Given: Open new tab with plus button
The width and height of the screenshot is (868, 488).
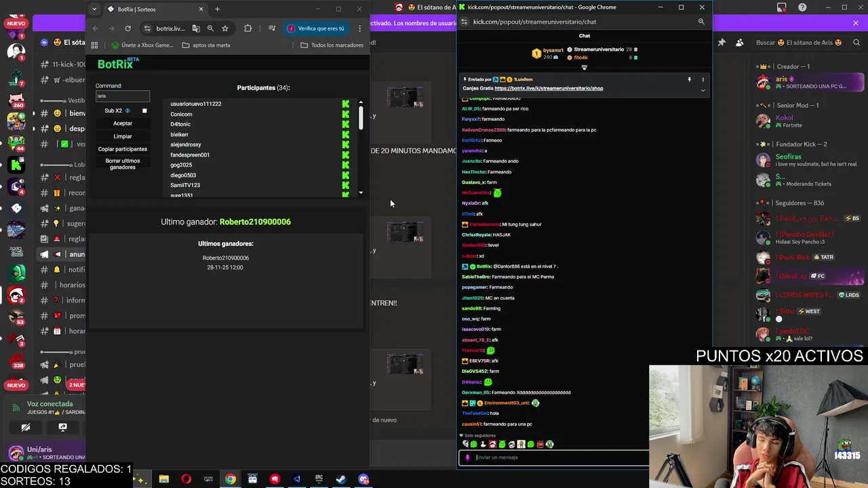Looking at the screenshot, I should (x=217, y=9).
